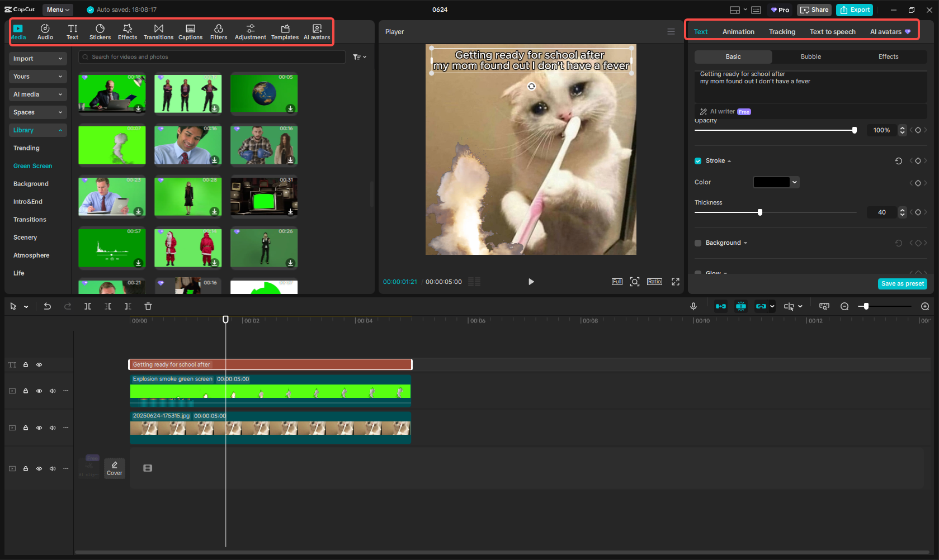The image size is (939, 560).
Task: Enable the Background text option checkbox
Action: coord(698,243)
